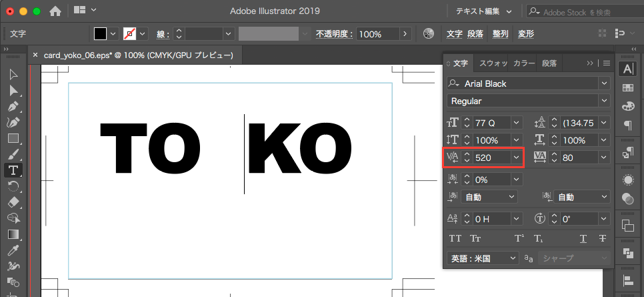The height and width of the screenshot is (297, 644).
Task: Open the Home screen icon
Action: (x=55, y=11)
